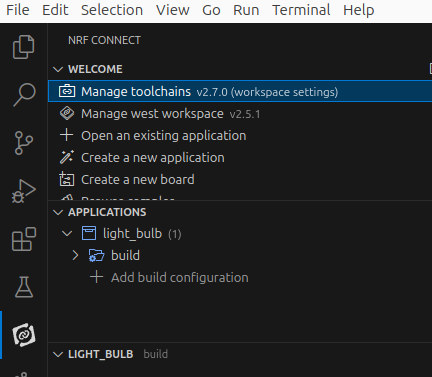432x377 pixels.
Task: Open the Selection menu
Action: coord(112,10)
